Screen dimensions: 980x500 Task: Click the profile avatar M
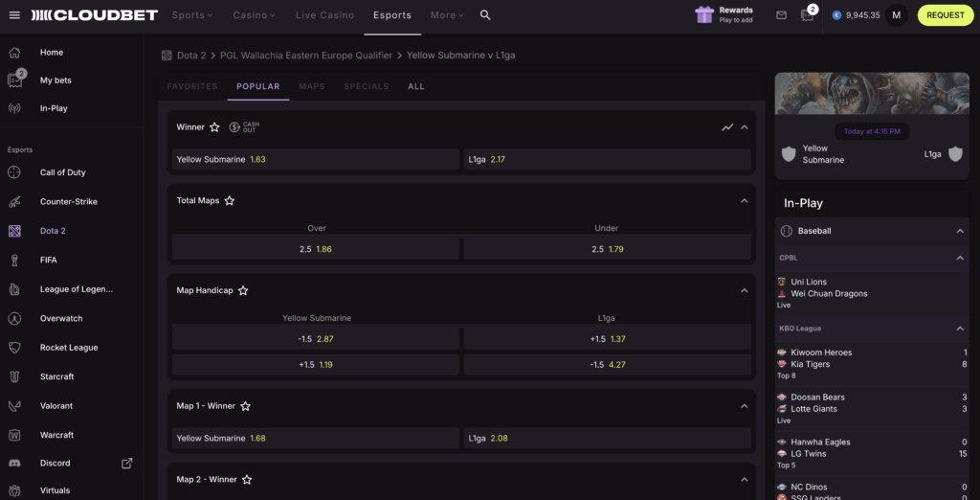pos(896,15)
